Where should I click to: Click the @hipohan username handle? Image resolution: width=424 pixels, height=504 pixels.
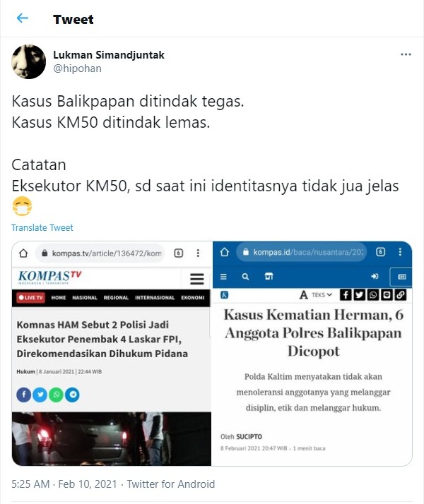tap(77, 68)
